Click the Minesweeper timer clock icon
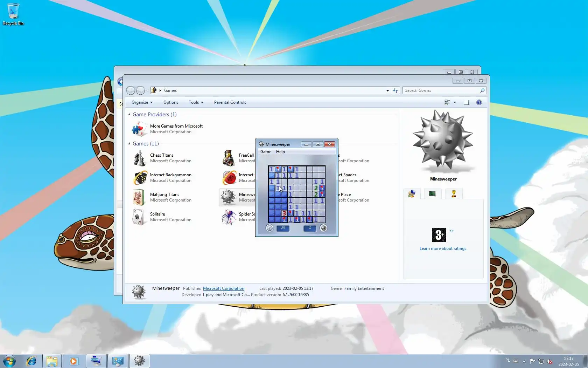The width and height of the screenshot is (588, 368). click(269, 228)
